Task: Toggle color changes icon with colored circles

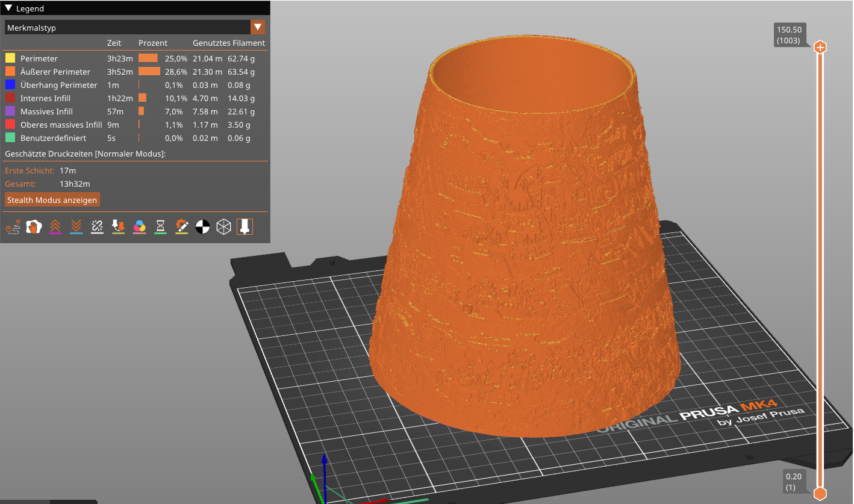Action: 139,227
